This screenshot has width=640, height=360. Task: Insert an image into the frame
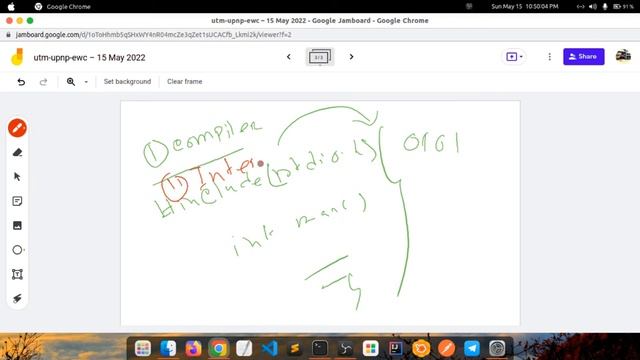(17, 226)
